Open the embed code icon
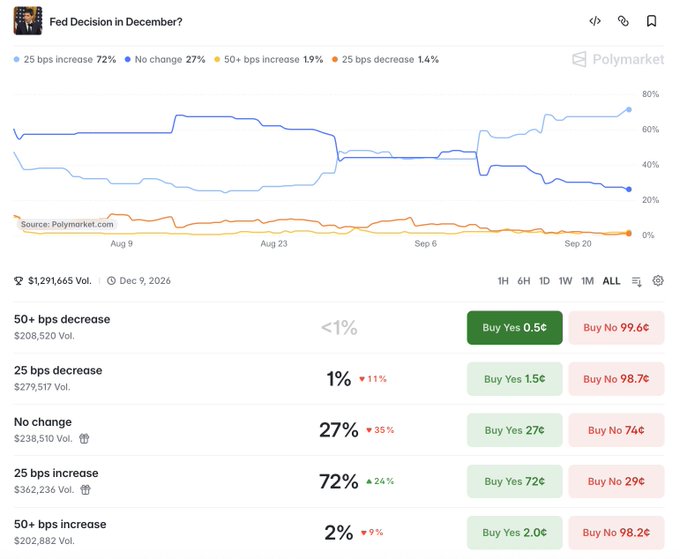This screenshot has height=559, width=680. (595, 21)
